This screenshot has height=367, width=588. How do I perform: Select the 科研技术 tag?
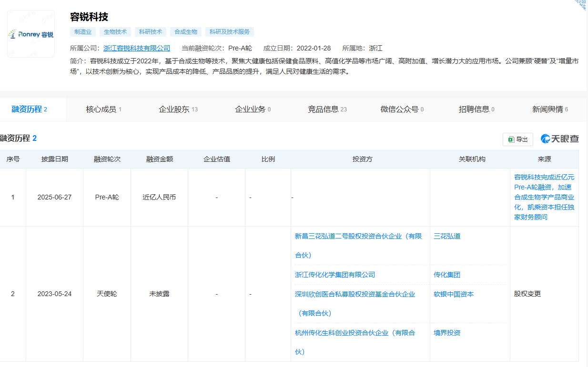pyautogui.click(x=151, y=32)
